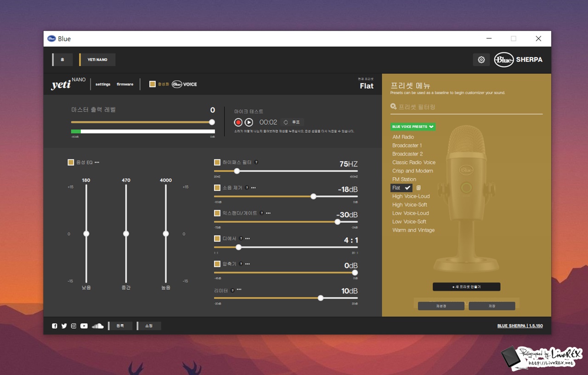Click the 쇼핑 button in footer

point(149,326)
